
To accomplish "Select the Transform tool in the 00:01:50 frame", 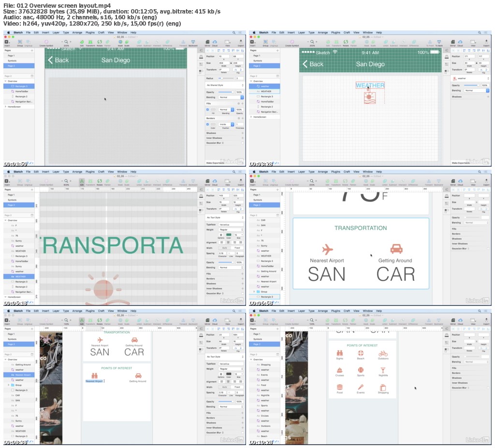I will (90, 42).
